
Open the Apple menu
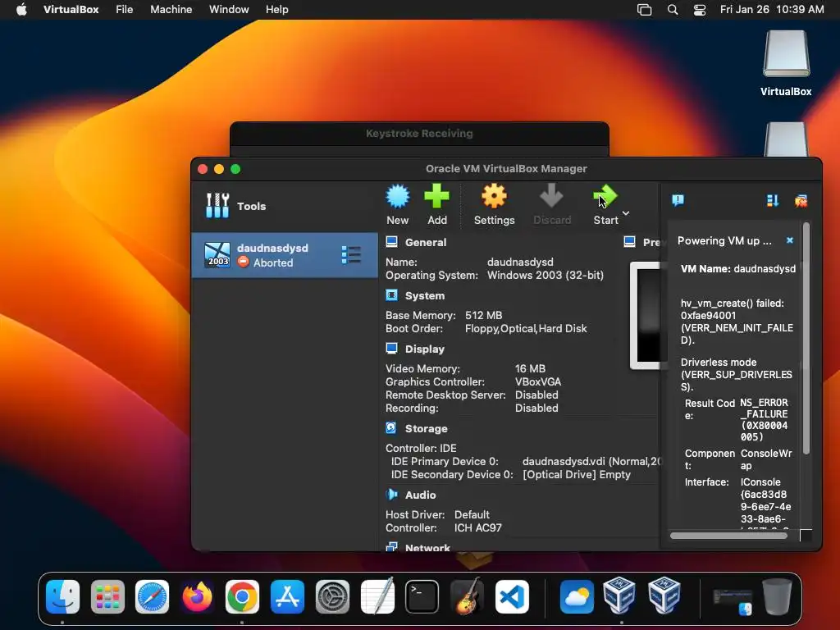click(x=21, y=10)
